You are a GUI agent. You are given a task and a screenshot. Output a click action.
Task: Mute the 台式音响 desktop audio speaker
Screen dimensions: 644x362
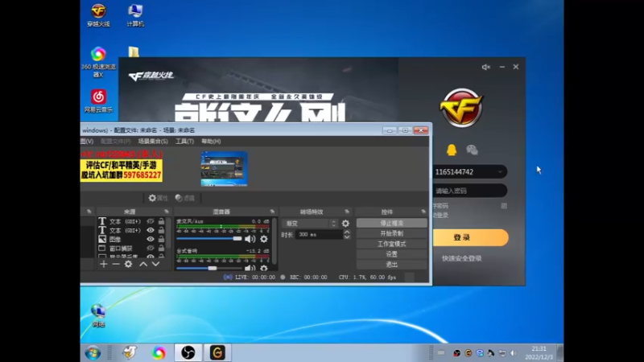(250, 268)
